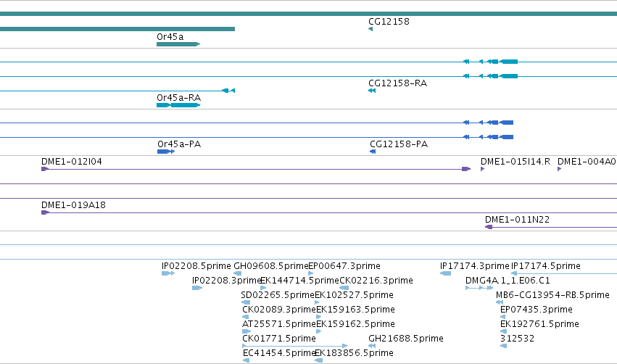Click the Or45a-RA transcript exon glyph

[x=178, y=105]
